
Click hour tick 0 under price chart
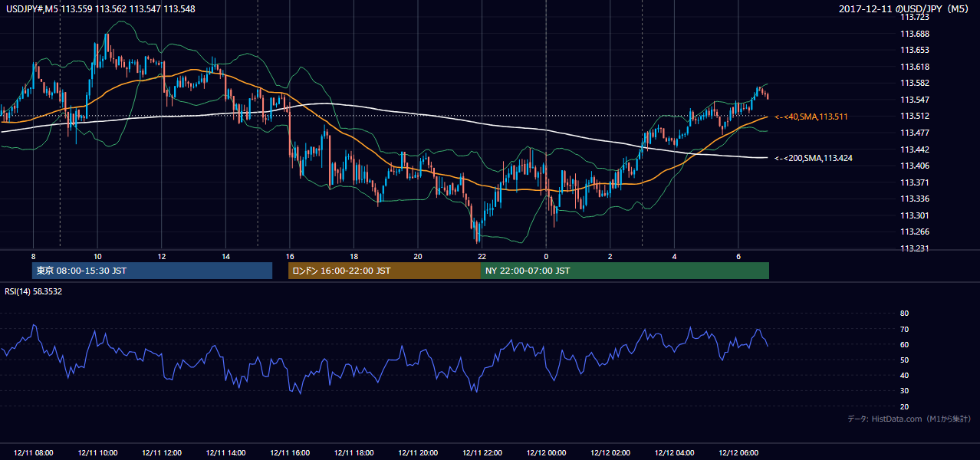point(545,256)
